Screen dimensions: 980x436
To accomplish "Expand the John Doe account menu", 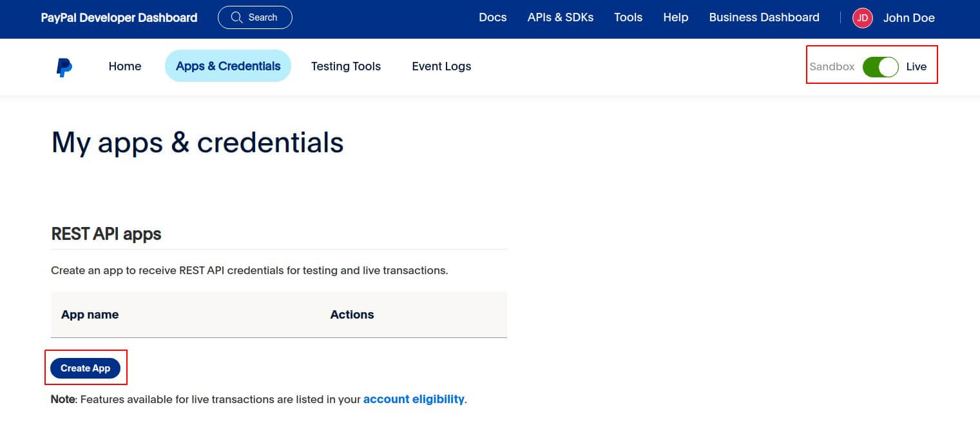I will pyautogui.click(x=908, y=18).
